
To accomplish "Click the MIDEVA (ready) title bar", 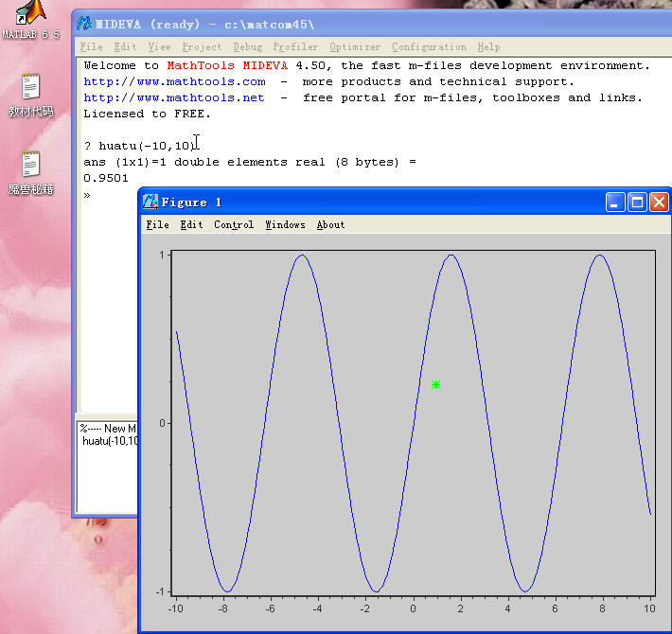I will point(372,24).
